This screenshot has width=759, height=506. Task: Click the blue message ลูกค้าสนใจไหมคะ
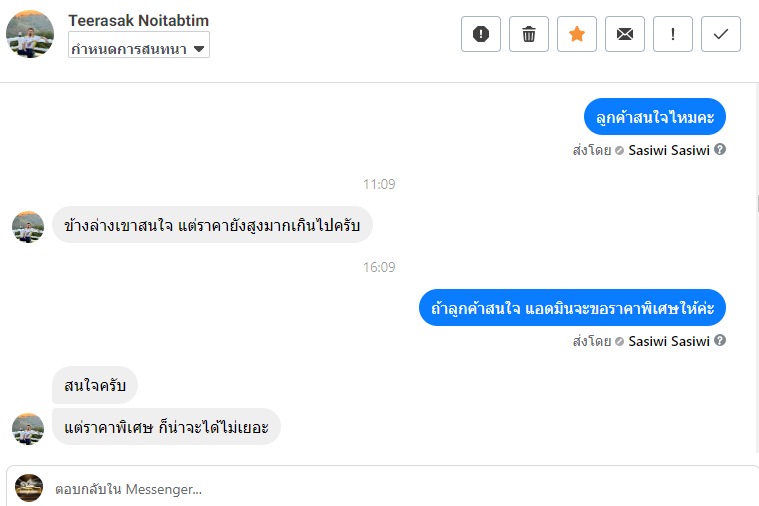click(x=654, y=118)
